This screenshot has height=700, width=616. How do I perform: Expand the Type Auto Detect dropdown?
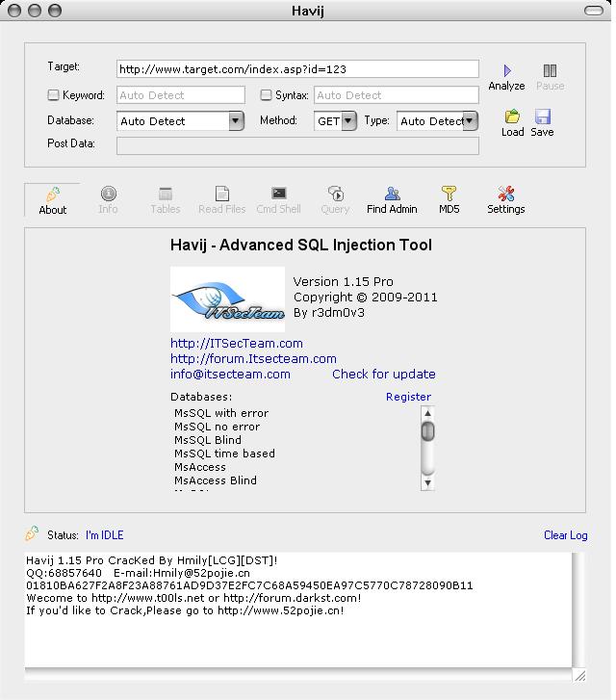coord(470,120)
